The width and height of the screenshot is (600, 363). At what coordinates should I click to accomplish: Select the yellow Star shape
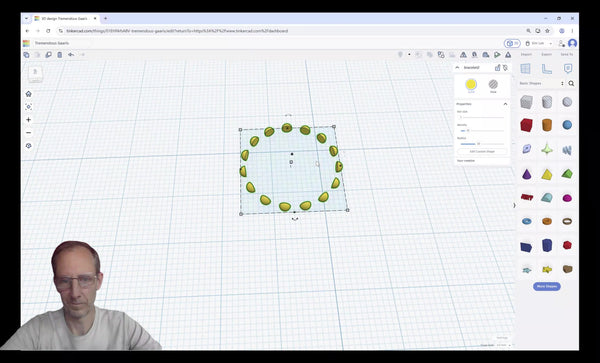coord(547,270)
